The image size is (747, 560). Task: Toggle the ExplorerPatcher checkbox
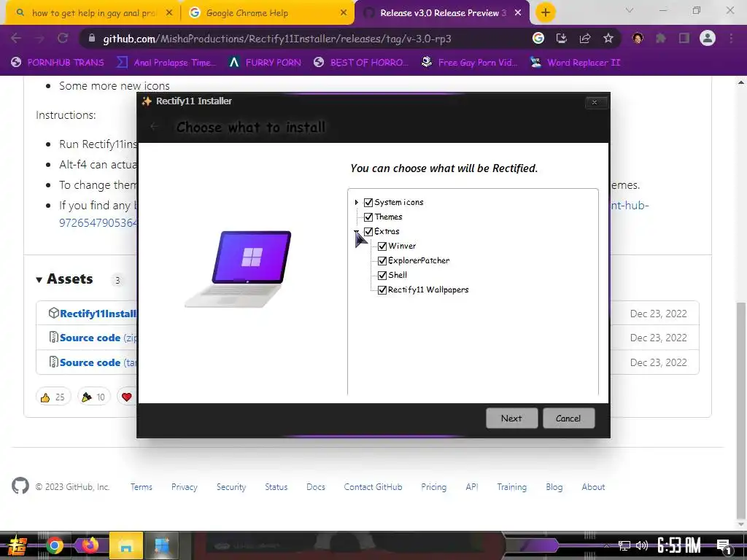pos(382,261)
